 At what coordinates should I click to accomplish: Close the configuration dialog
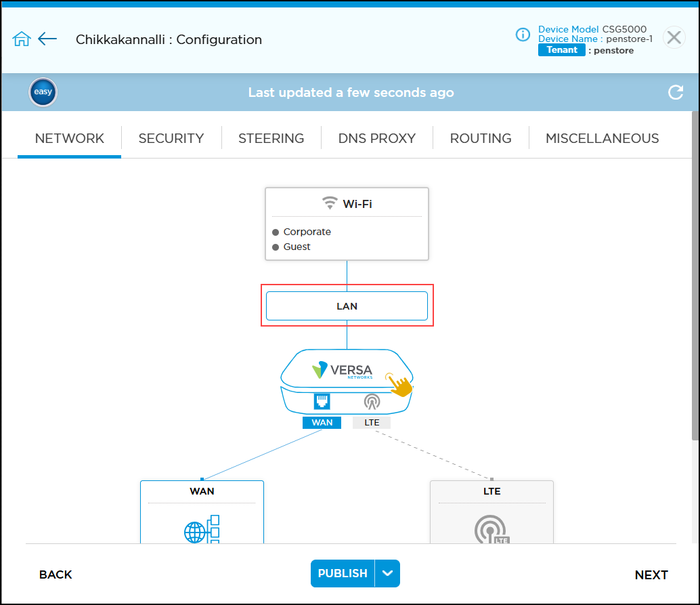674,37
